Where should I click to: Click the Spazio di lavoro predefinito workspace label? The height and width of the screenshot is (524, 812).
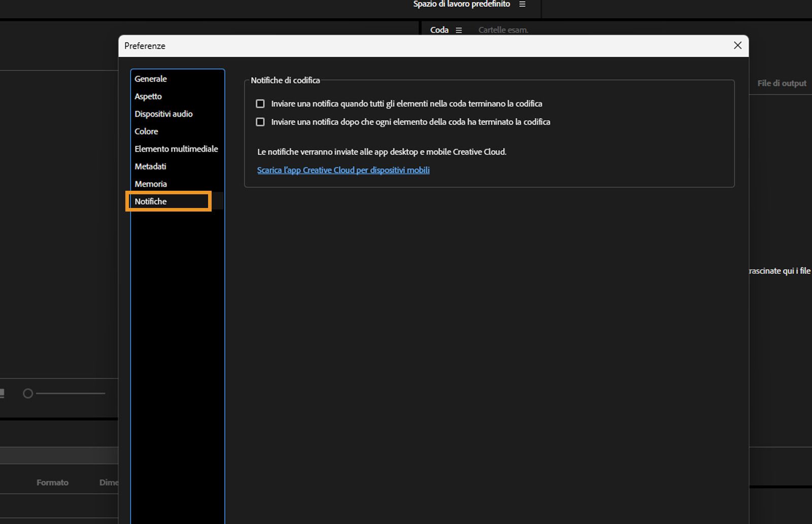(462, 4)
